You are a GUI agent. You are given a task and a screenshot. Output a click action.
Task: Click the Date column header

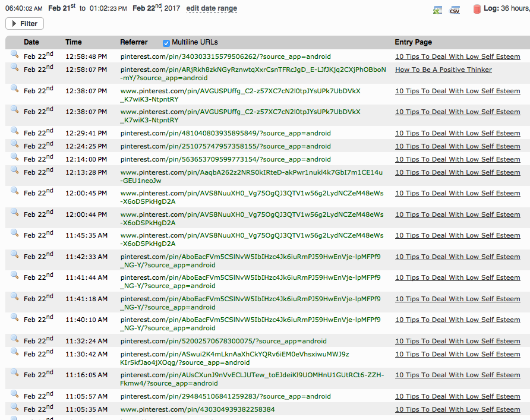(31, 42)
